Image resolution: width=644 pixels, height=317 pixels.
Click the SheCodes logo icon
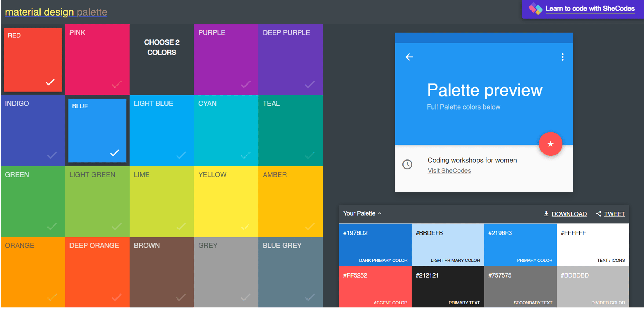pos(535,9)
